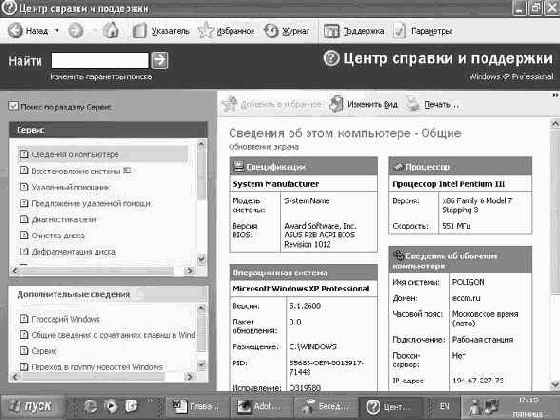This screenshot has width=560, height=420.
Task: Click Сервис list horizontal scroll right arrow
Action: [x=189, y=271]
